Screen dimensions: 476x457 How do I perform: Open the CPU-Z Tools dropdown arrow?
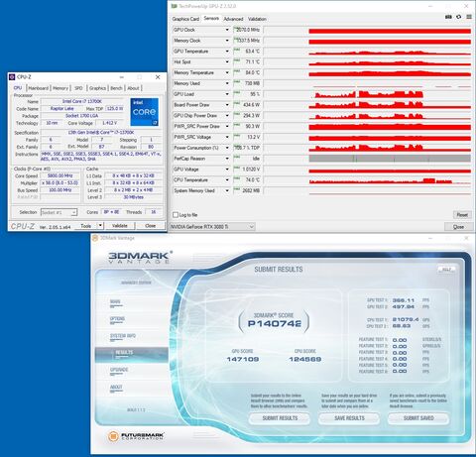pyautogui.click(x=100, y=226)
